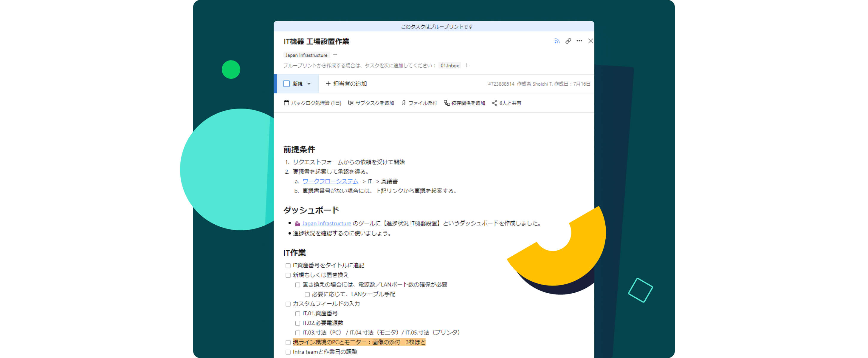Viewport: 868px width, 358px height.
Task: Click the follow (RSS) icon in task header
Action: coord(557,41)
